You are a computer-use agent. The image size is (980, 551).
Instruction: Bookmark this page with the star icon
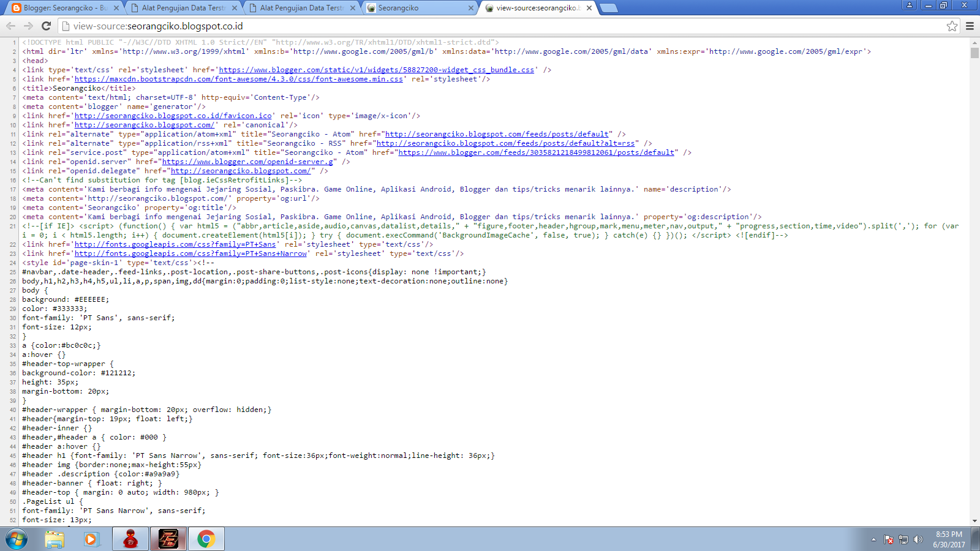[952, 26]
